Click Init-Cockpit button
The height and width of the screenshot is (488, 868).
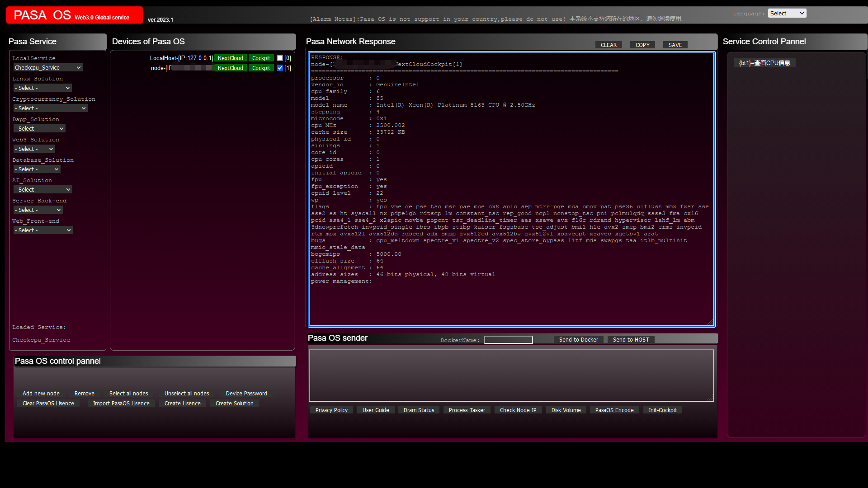click(663, 410)
